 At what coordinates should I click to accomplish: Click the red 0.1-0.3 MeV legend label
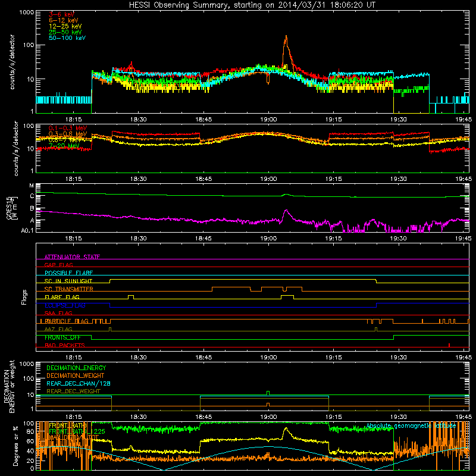tap(68, 128)
